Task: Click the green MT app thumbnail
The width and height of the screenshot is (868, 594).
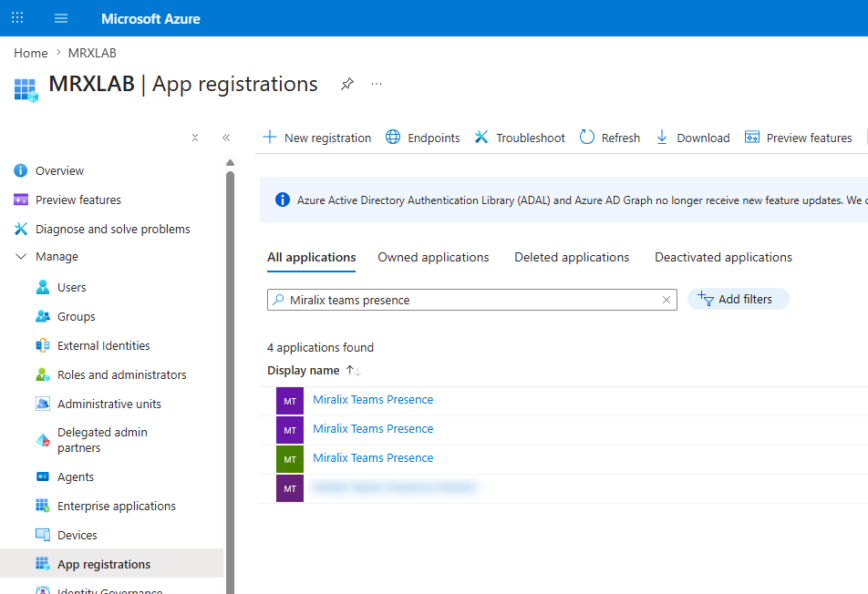Action: coord(290,459)
